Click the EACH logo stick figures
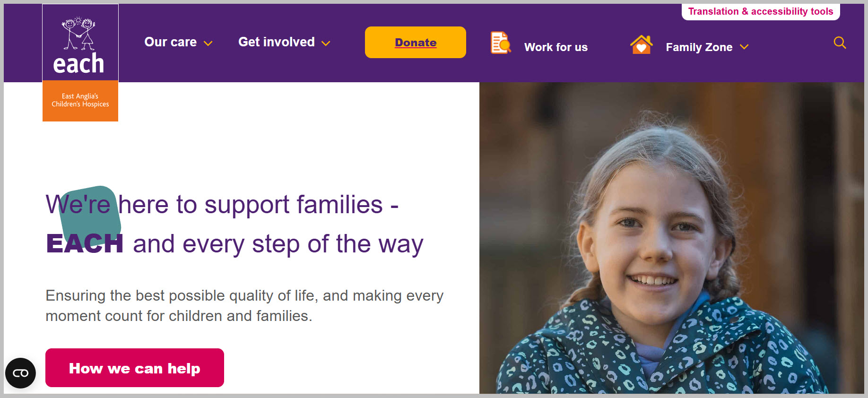This screenshot has height=398, width=868. tap(78, 34)
